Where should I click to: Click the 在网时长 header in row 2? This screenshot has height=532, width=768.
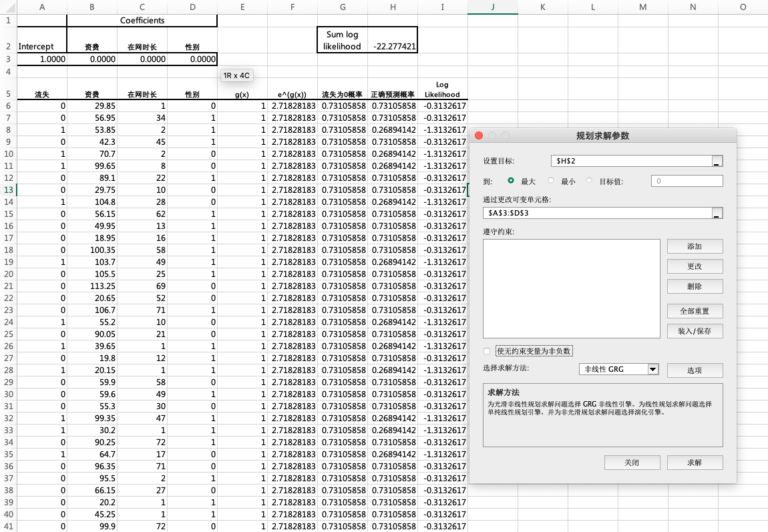142,40
